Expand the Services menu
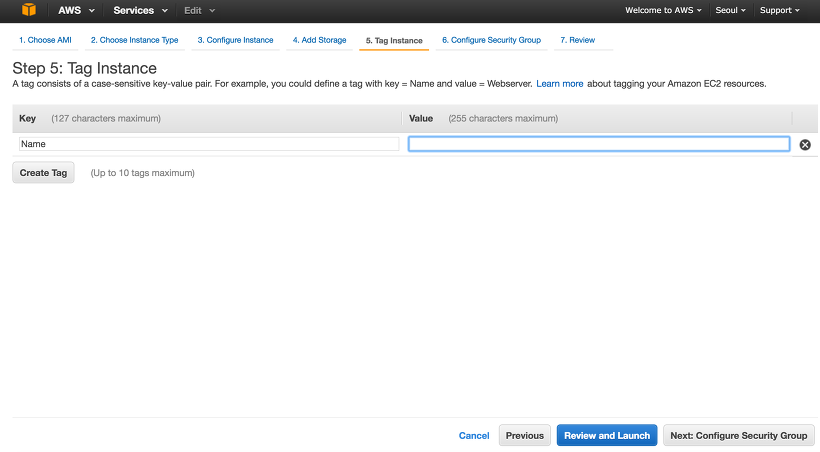Viewport: 820px width, 452px height. tap(140, 10)
